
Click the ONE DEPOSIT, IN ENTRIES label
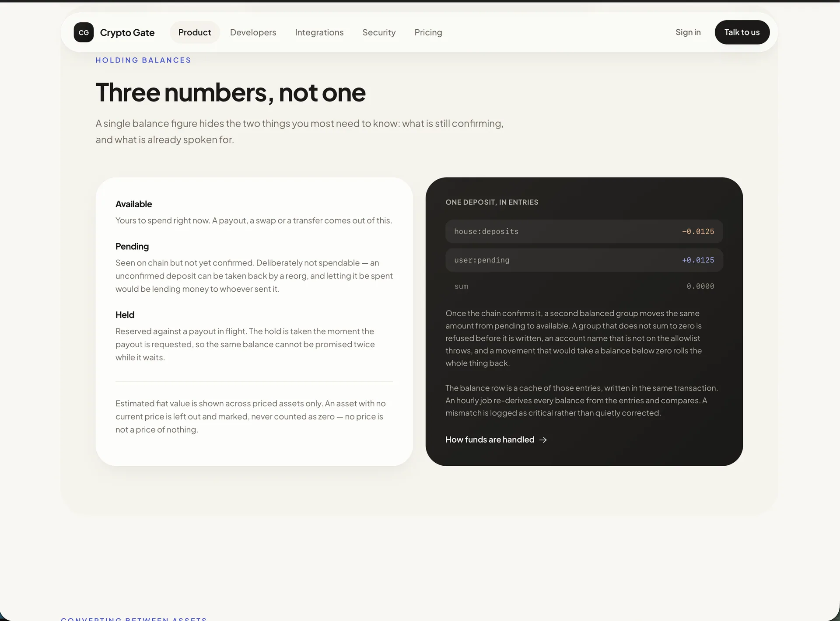pyautogui.click(x=492, y=202)
